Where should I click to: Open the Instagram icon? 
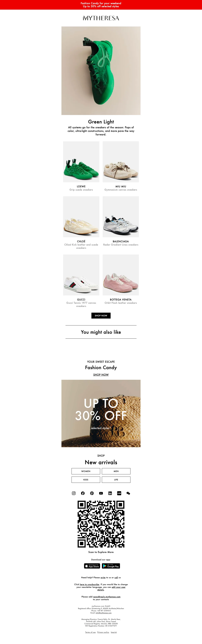(x=74, y=493)
